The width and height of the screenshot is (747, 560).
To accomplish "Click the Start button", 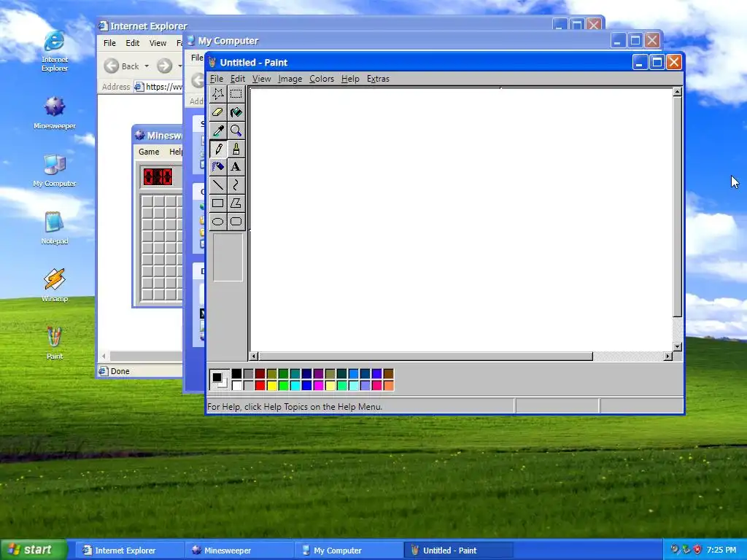I will 34,550.
